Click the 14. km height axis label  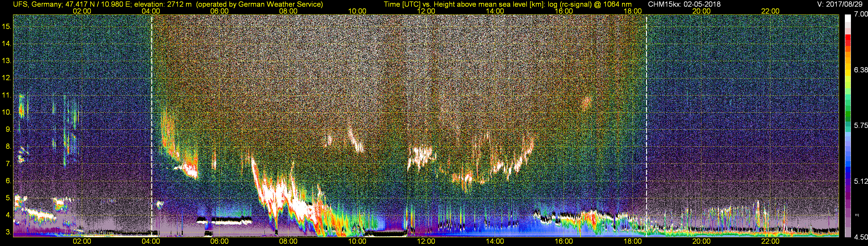(x=7, y=44)
